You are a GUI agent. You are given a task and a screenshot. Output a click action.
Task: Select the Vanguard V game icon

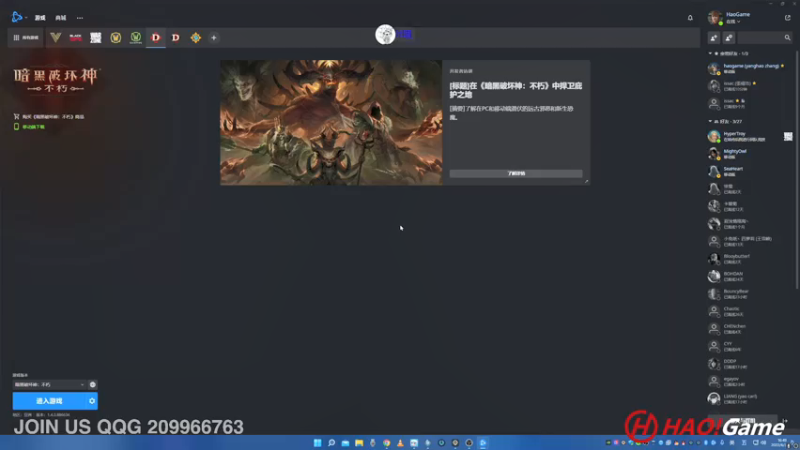click(x=56, y=38)
